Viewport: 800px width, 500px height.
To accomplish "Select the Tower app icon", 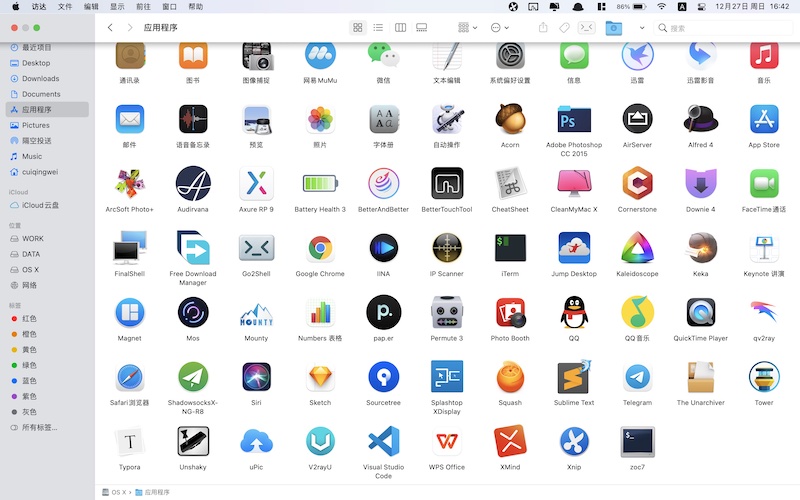I will coord(764,377).
